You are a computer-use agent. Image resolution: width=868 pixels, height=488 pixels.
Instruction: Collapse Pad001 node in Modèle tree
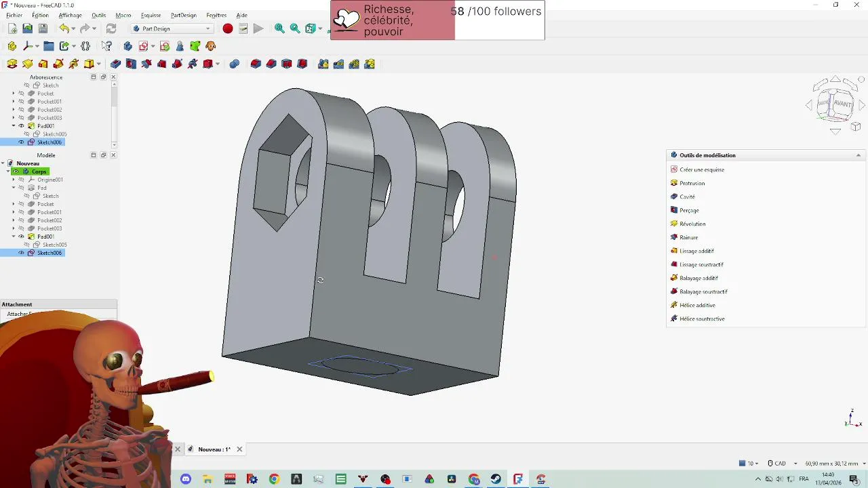14,237
